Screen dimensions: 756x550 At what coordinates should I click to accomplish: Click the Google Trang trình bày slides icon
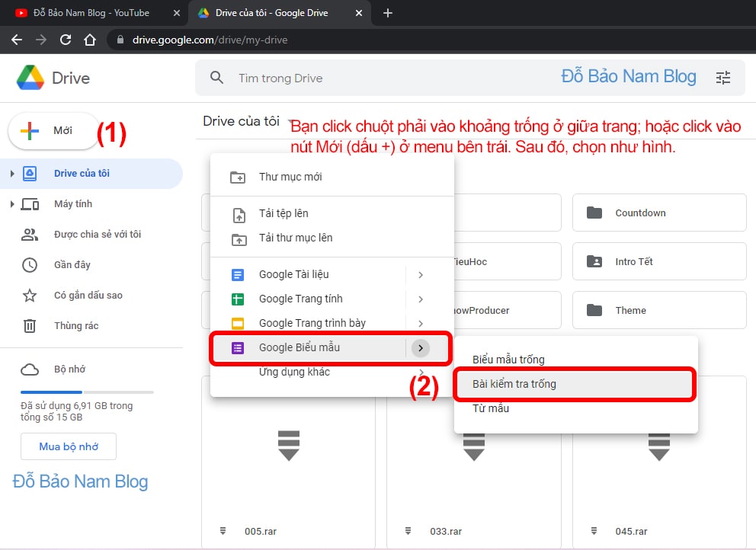(x=238, y=324)
